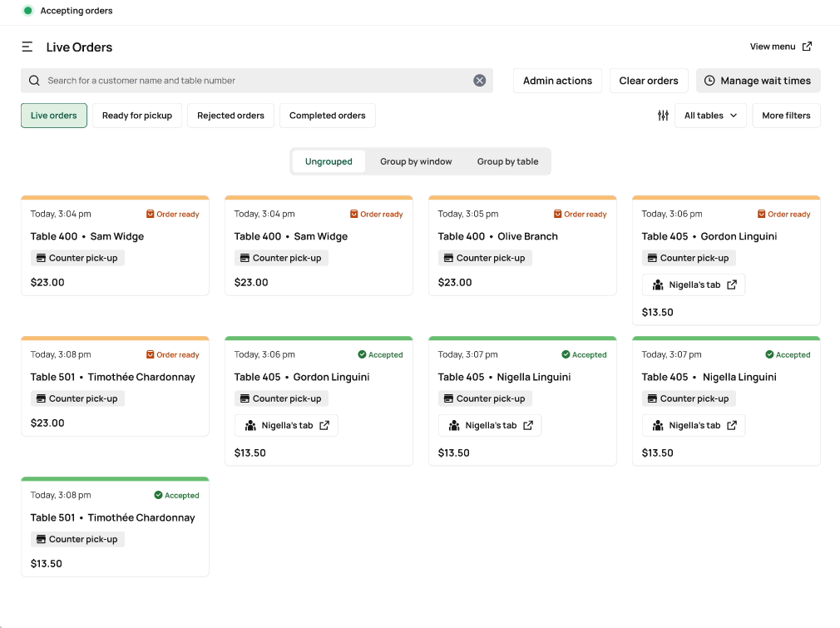840x628 pixels.
Task: Click $13.50 on accepted Timothée Chardonnay card
Action: tap(46, 564)
